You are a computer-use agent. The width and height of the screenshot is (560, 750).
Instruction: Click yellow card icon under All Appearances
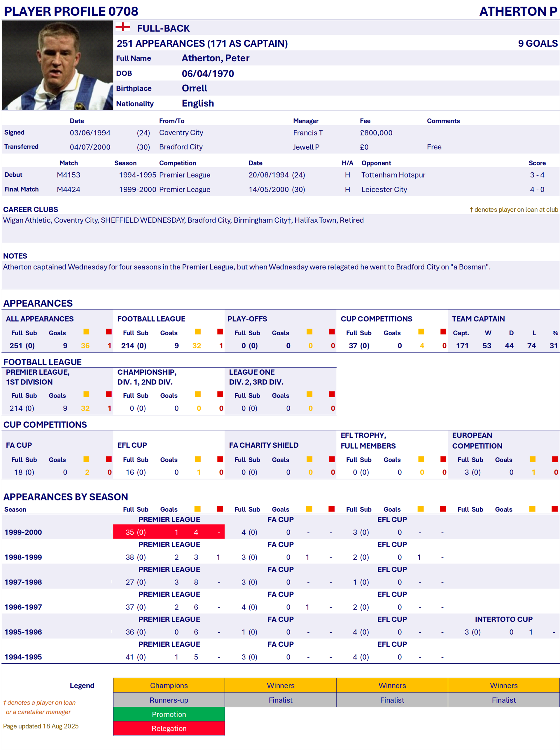point(86,332)
